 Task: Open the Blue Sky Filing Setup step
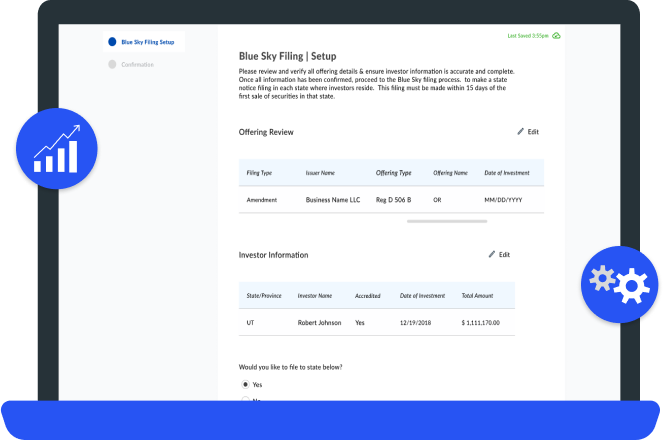(144, 42)
